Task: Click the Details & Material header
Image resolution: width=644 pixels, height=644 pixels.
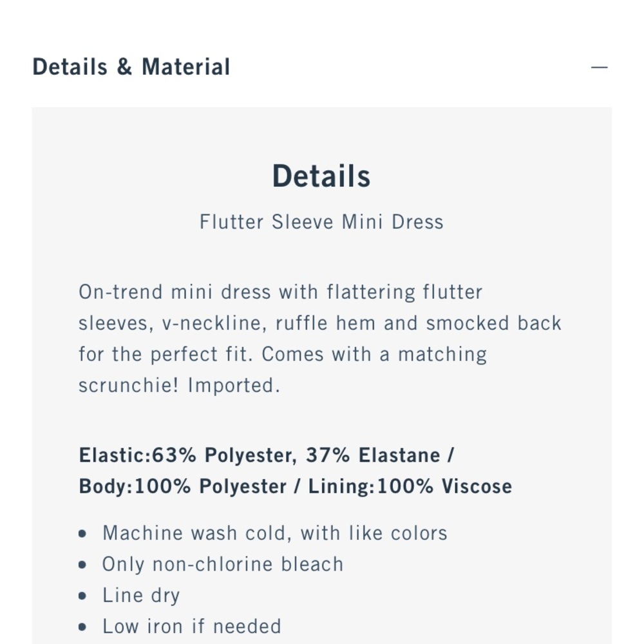Action: point(131,66)
